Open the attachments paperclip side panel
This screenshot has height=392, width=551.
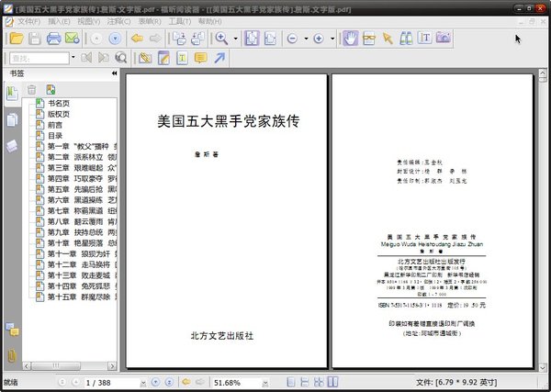[x=12, y=355]
